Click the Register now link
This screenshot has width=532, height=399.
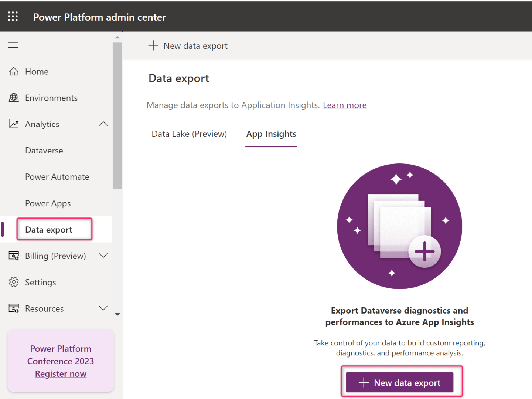61,374
